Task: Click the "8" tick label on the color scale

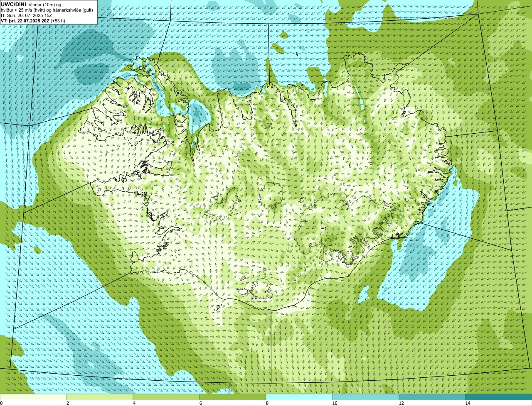Action: coord(267,403)
